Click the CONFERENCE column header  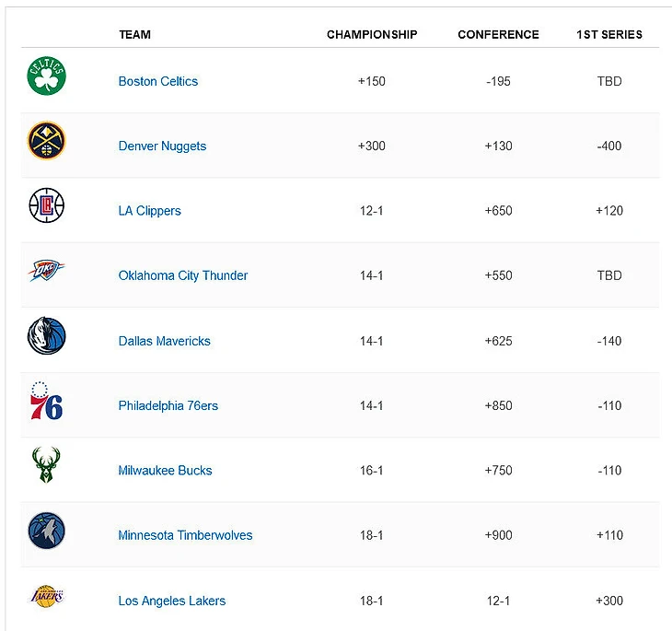coord(498,35)
